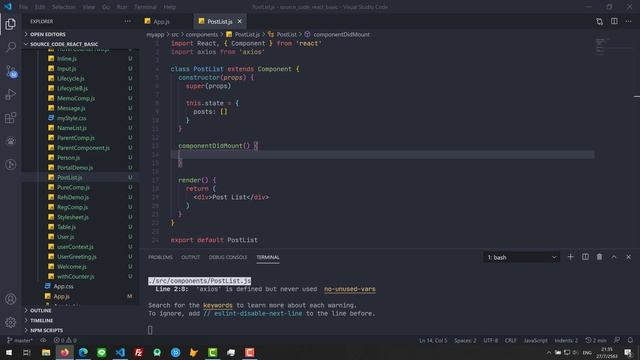Change JavaScript language mode in status bar
This screenshot has height=360, width=640.
pyautogui.click(x=535, y=340)
